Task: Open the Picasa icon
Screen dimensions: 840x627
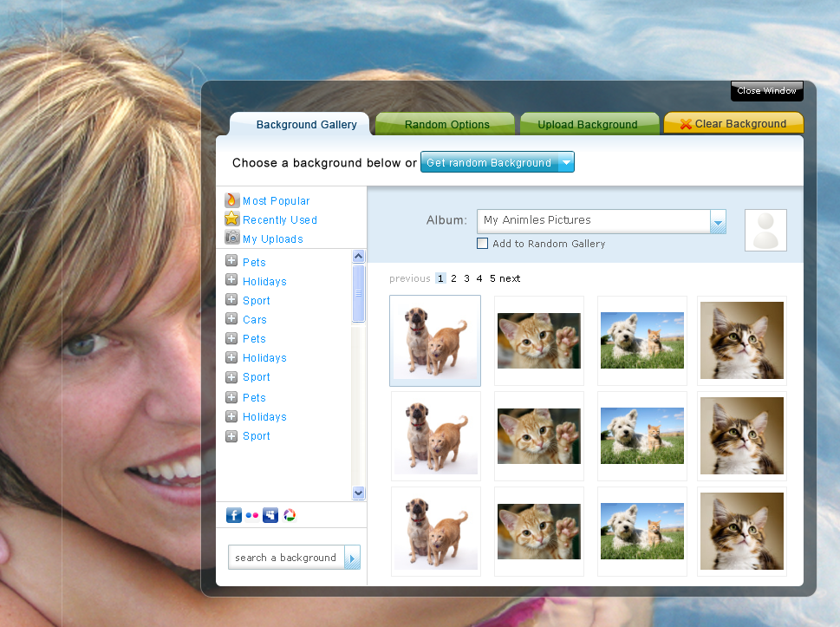Action: pyautogui.click(x=290, y=515)
